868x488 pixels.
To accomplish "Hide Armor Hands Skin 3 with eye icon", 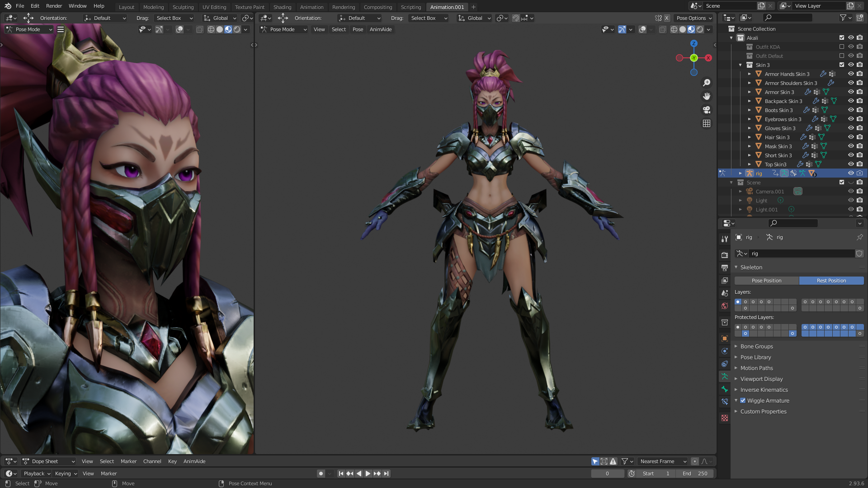I will point(851,74).
